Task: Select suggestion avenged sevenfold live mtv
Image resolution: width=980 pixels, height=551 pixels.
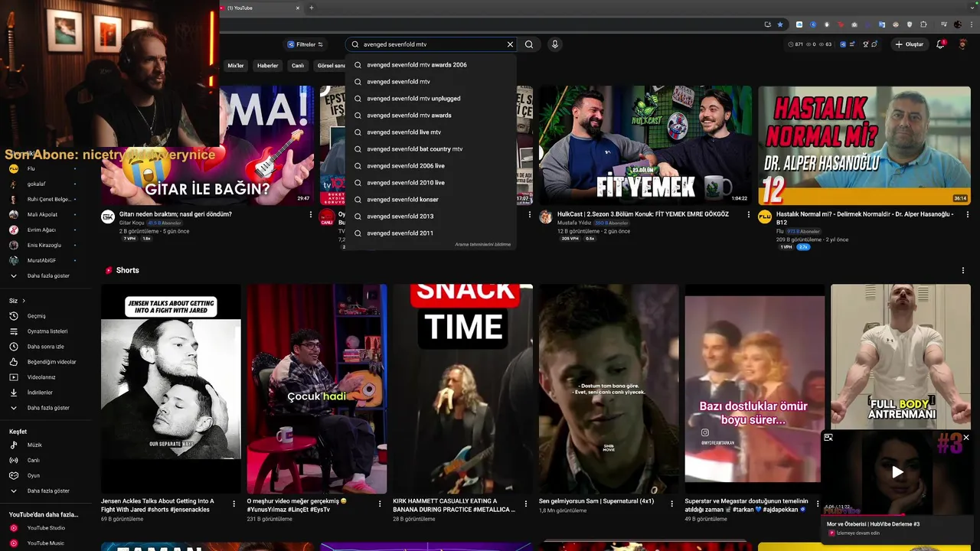Action: click(x=430, y=132)
